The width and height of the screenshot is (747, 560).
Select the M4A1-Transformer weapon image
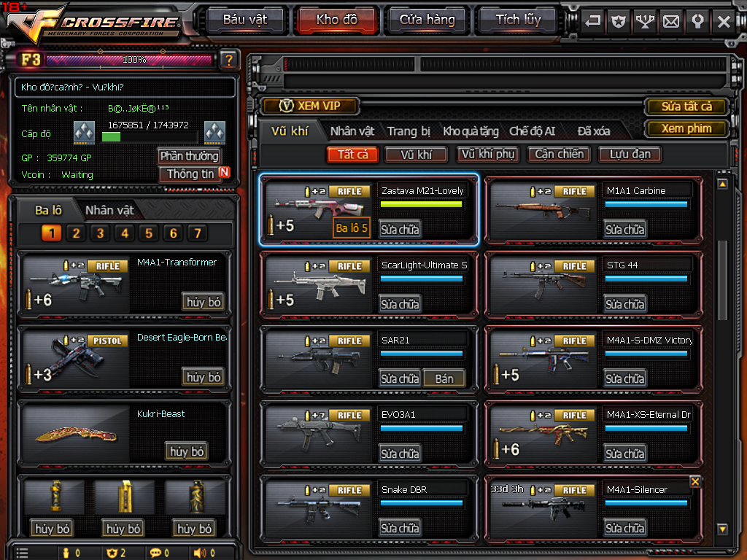point(76,284)
